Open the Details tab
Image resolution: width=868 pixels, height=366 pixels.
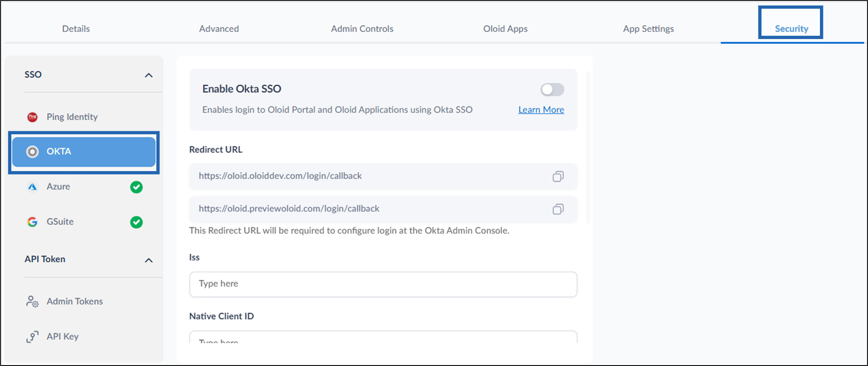[76, 29]
